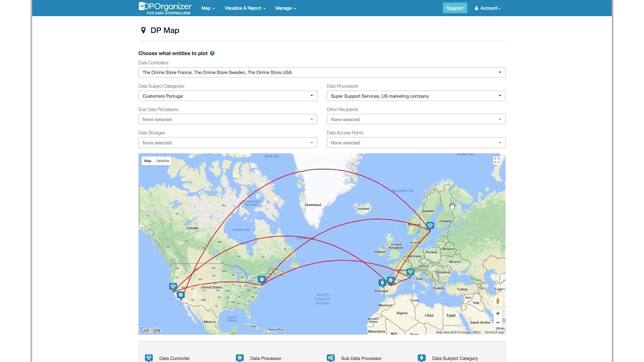644x362 pixels.
Task: Click the location pin icon beside DP Map
Action: pos(143,30)
